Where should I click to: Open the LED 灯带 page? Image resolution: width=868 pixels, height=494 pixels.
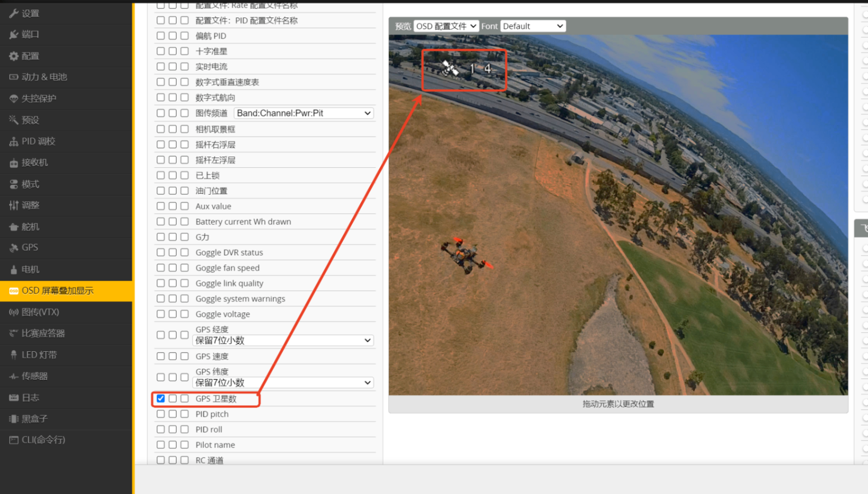click(x=39, y=355)
